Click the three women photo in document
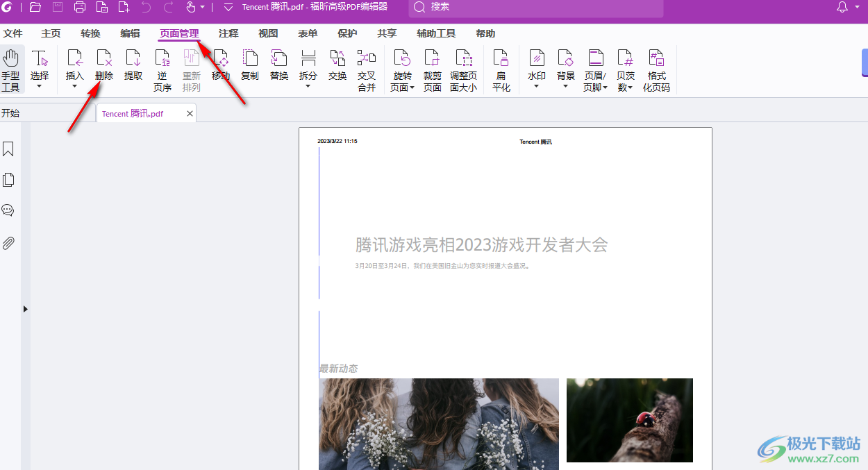Viewport: 868px width, 470px height. [439, 423]
